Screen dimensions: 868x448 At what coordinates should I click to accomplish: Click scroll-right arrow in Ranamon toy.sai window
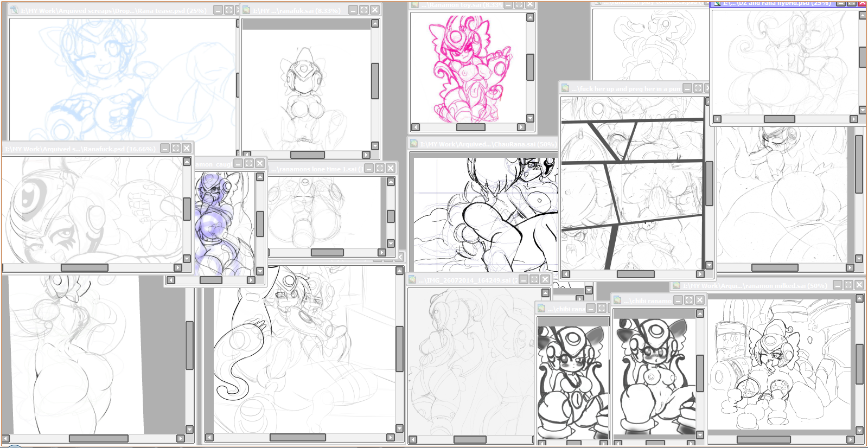521,127
